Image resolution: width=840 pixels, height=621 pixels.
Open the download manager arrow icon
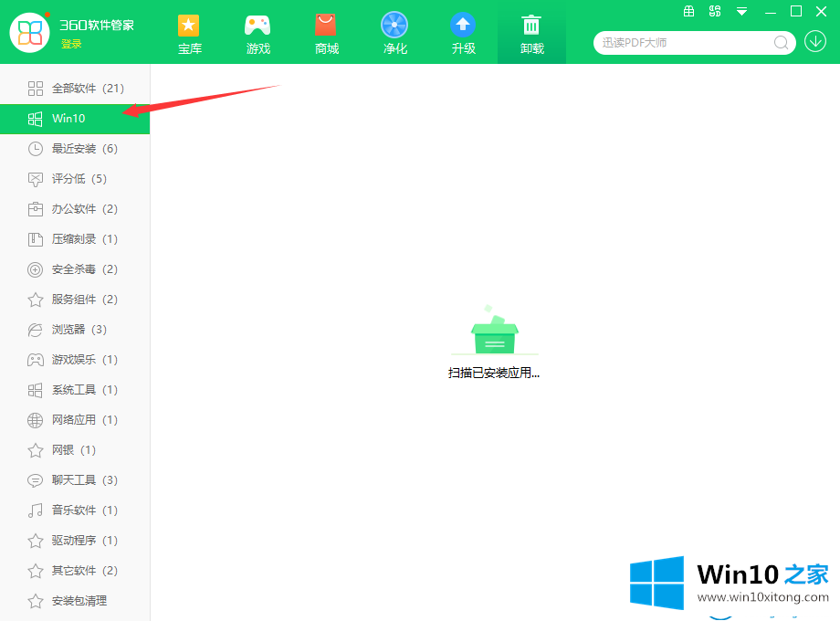coord(815,41)
